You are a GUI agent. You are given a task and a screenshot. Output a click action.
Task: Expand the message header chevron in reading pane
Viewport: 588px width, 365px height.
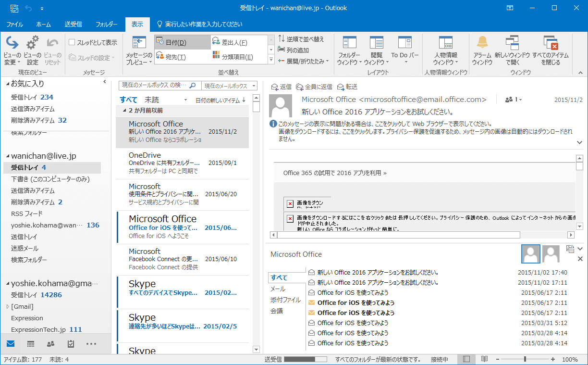click(x=580, y=143)
